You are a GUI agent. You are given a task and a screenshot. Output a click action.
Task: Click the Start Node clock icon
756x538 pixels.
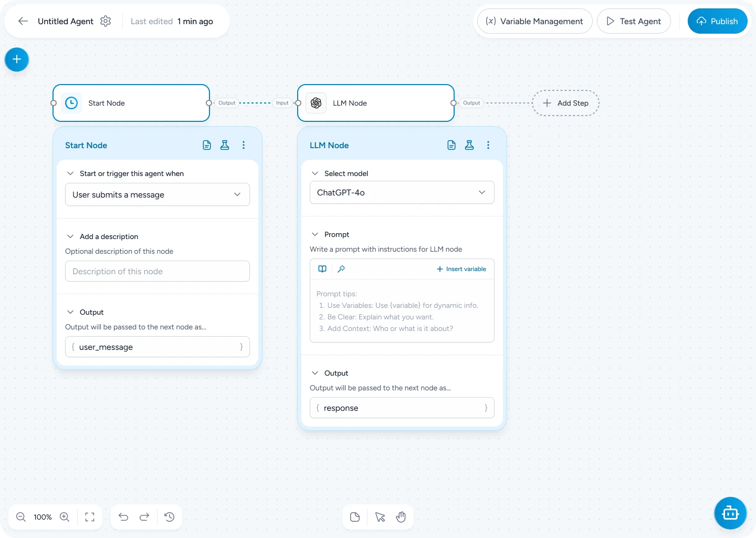coord(71,103)
